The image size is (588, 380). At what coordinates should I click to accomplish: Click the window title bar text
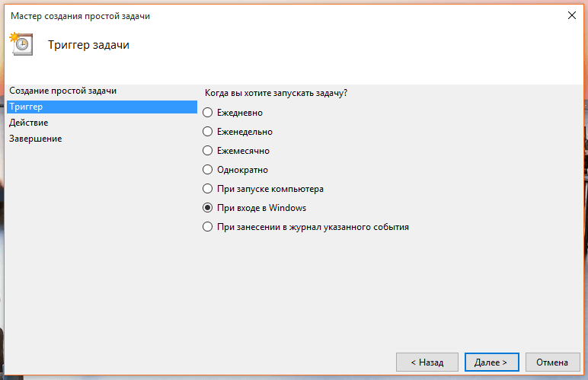[x=80, y=17]
